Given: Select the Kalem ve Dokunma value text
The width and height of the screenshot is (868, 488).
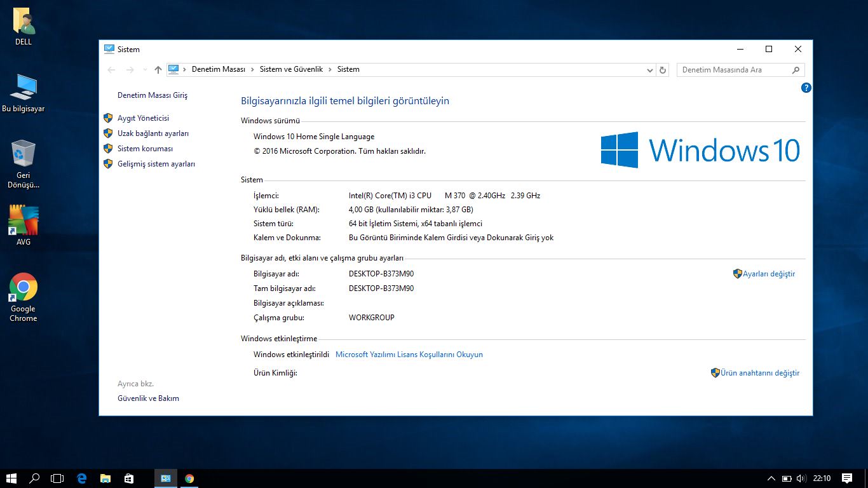Looking at the screenshot, I should tap(451, 238).
